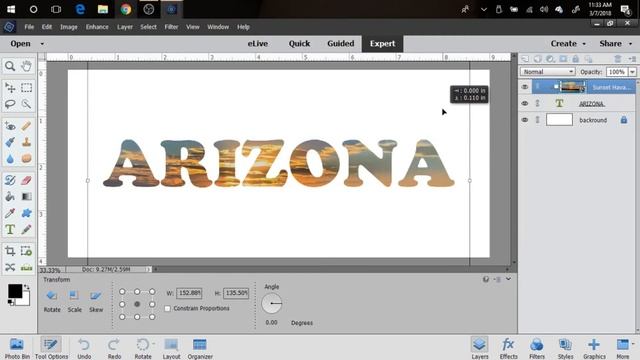The image size is (640, 360).
Task: Toggle the Tool Options panel
Action: coord(51,348)
